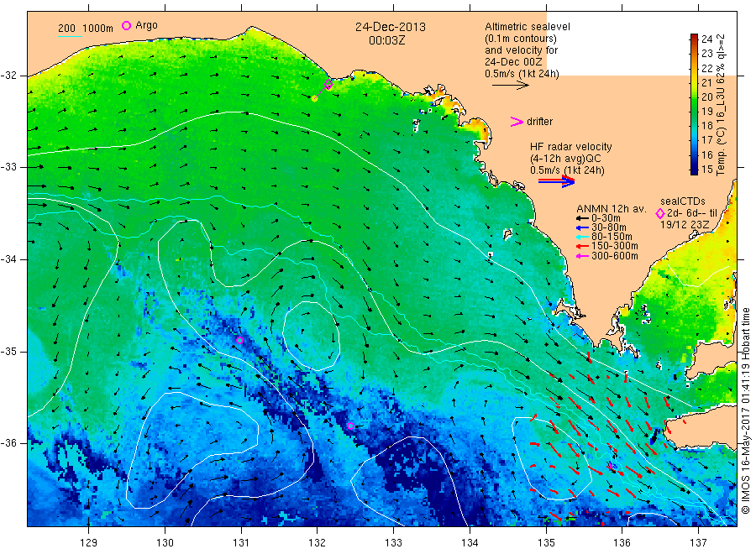Click the temperature color bar near 24
The image size is (756, 554).
694,39
